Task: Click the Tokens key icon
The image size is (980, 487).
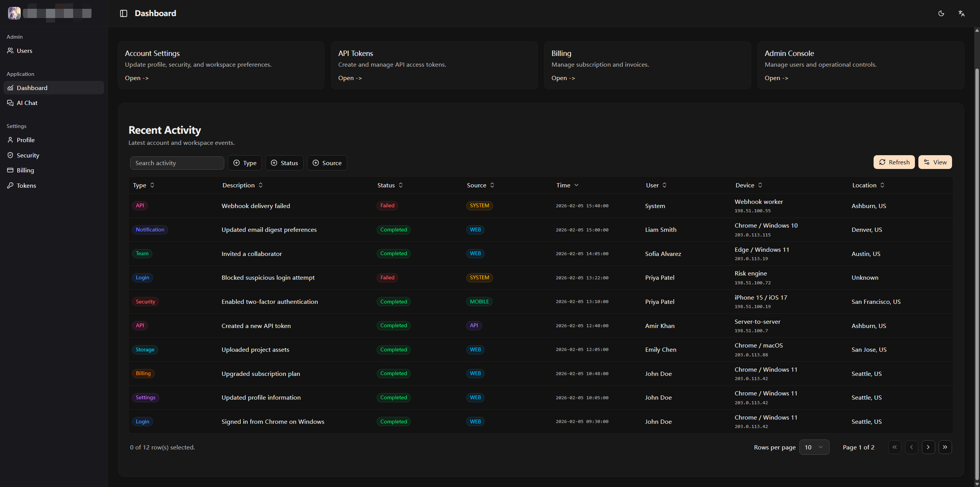Action: tap(10, 185)
